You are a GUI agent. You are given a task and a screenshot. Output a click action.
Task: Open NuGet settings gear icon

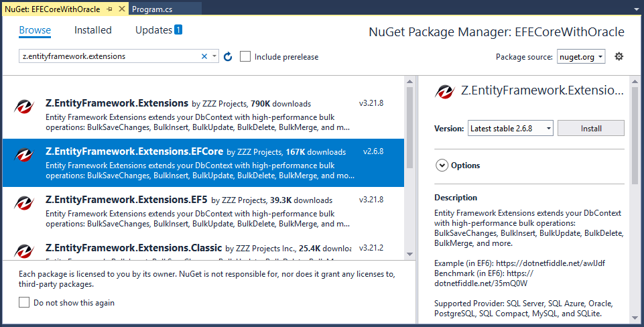(619, 57)
